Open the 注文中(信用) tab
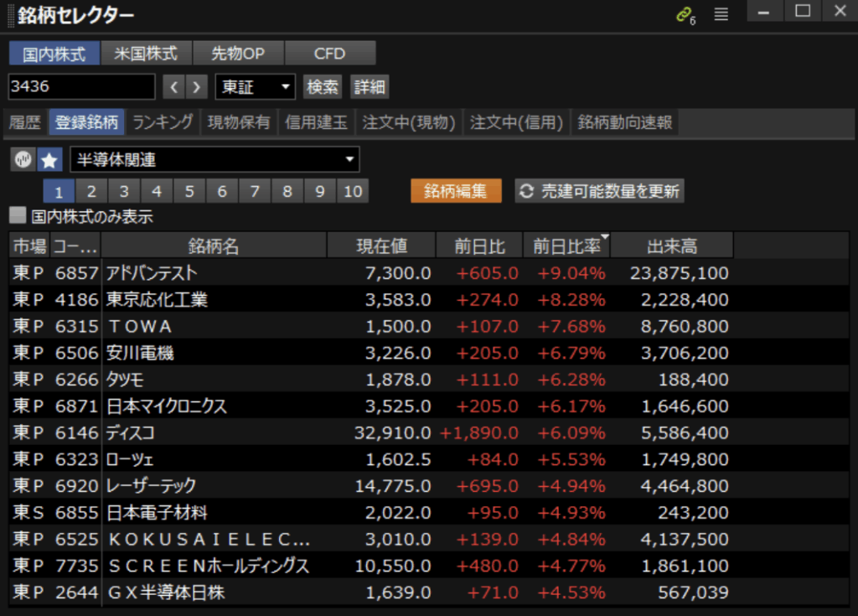This screenshot has width=858, height=616. [x=516, y=122]
